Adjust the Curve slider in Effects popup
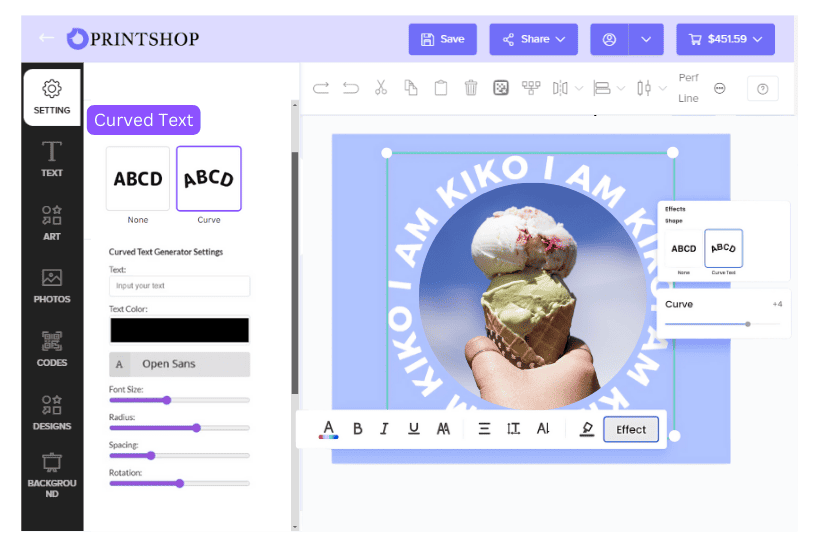The image size is (819, 547). click(747, 324)
